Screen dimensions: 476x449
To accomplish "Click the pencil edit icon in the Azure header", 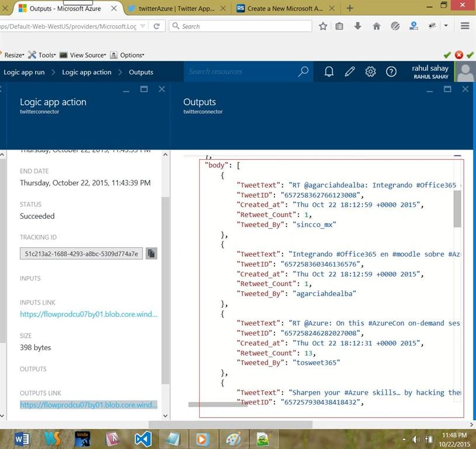I will [350, 72].
